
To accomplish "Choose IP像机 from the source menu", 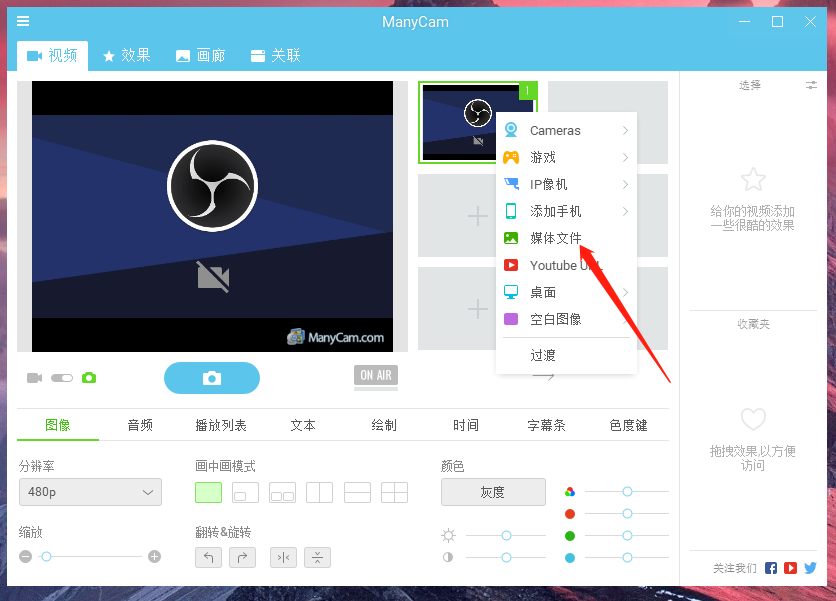I will [566, 185].
